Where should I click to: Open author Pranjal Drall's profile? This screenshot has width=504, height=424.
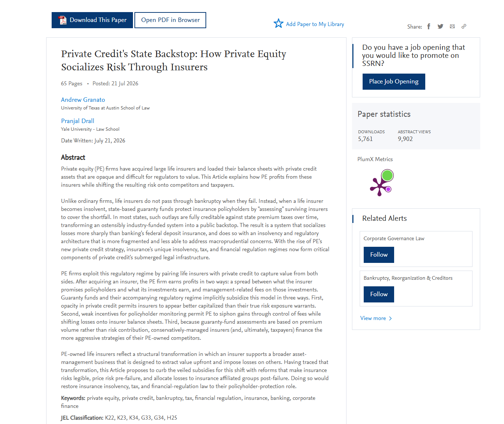tap(78, 121)
